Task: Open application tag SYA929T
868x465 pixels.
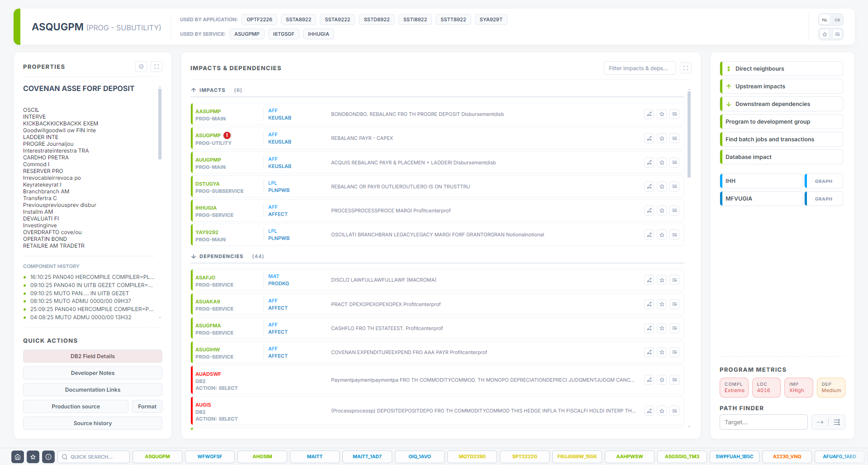Action: tap(491, 19)
